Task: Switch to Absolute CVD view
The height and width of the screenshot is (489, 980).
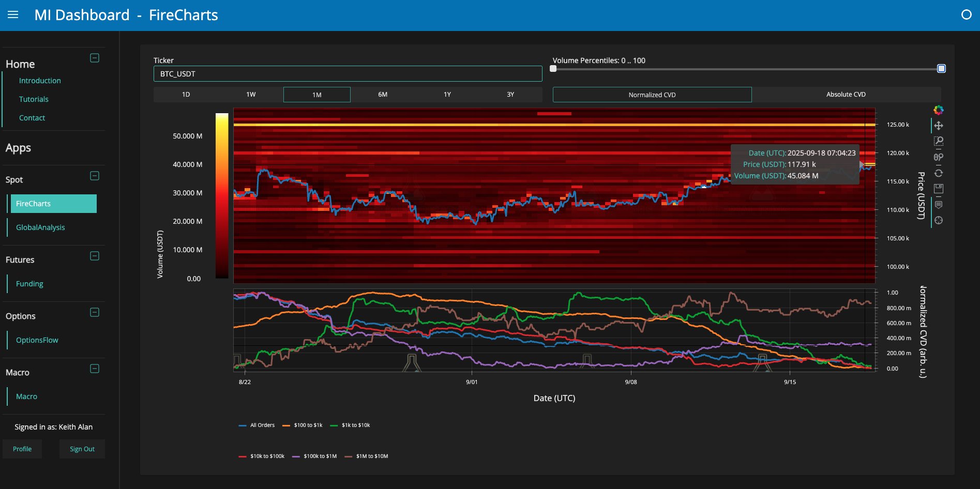Action: [x=846, y=95]
